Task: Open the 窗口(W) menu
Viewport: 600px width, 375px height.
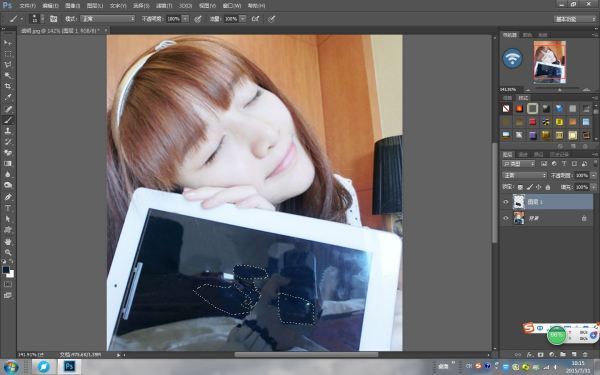Action: 232,6
